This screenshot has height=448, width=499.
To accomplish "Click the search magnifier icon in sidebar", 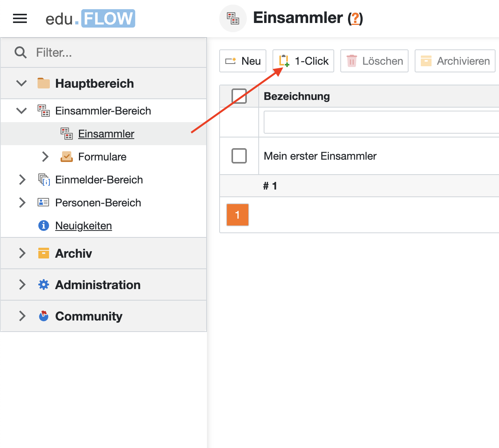I will tap(20, 52).
